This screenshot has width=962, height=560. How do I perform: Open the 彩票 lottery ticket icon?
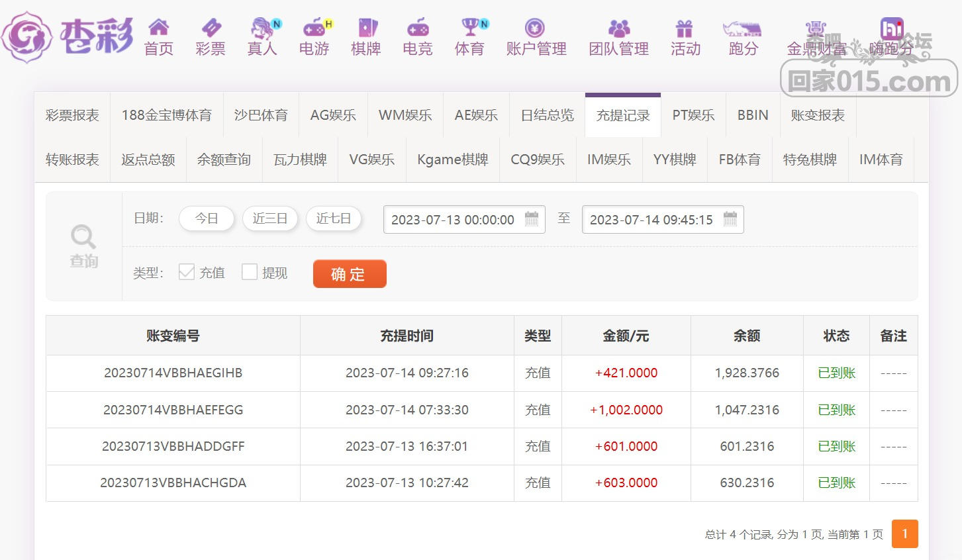pyautogui.click(x=211, y=28)
